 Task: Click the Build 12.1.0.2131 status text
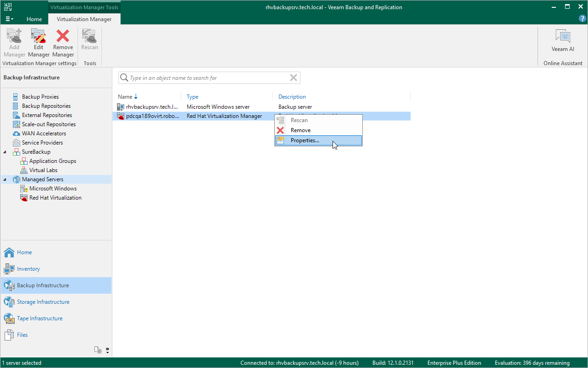click(393, 363)
